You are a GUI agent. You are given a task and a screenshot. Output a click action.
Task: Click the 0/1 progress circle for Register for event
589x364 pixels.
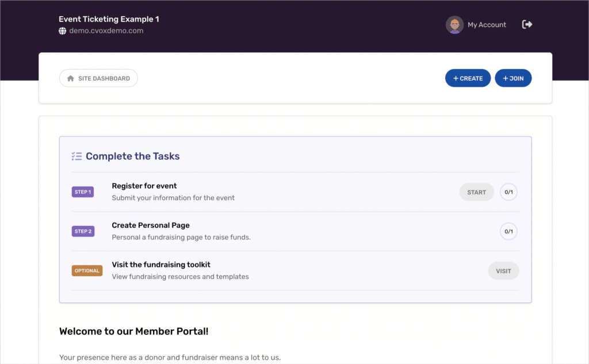point(508,191)
